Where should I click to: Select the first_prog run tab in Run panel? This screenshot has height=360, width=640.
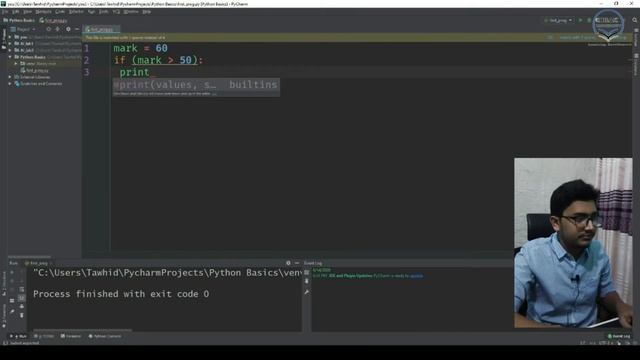tap(36, 263)
